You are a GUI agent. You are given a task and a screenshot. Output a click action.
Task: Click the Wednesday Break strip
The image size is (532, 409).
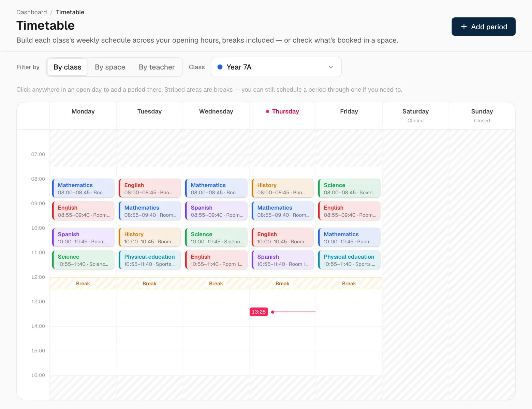pyautogui.click(x=216, y=283)
